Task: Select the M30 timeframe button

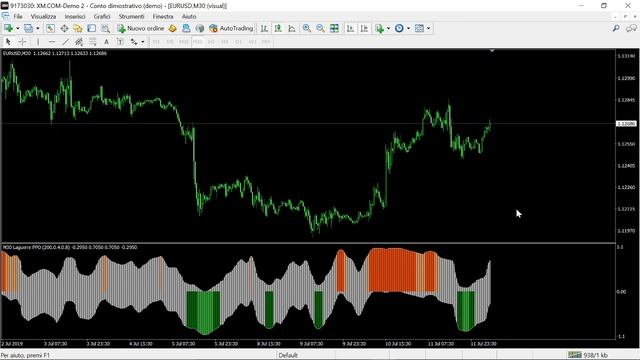Action: [x=198, y=42]
